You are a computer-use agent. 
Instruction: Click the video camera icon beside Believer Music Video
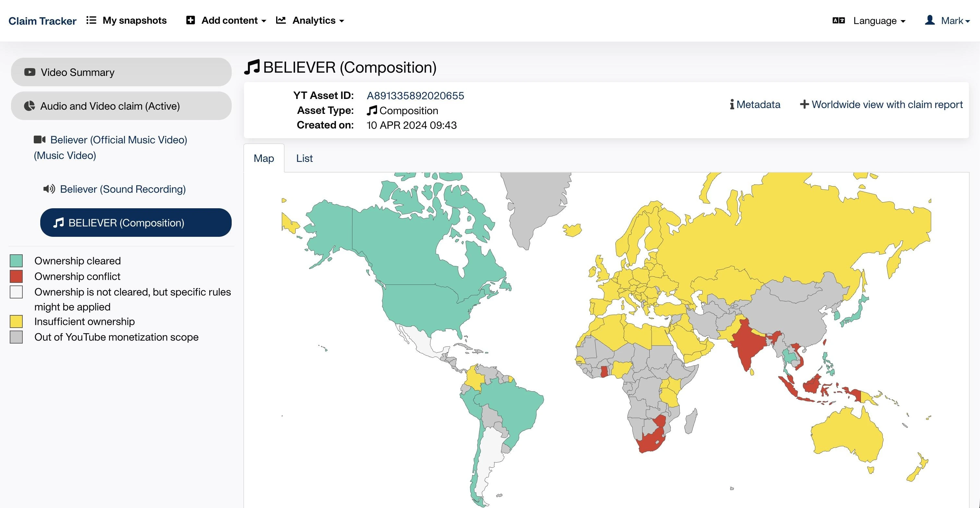pos(40,139)
